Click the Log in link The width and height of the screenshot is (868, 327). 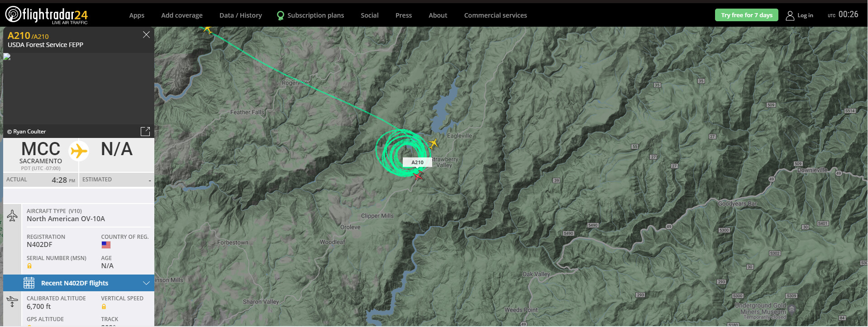click(x=805, y=15)
